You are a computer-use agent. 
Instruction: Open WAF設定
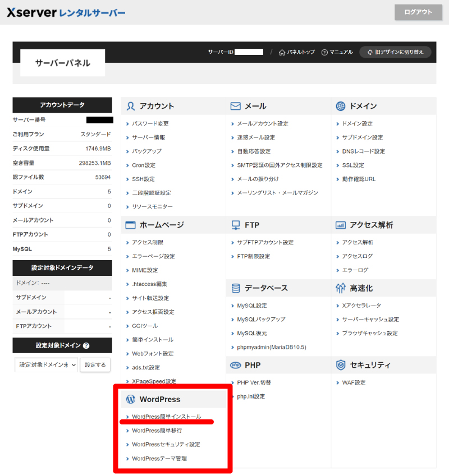(x=354, y=382)
